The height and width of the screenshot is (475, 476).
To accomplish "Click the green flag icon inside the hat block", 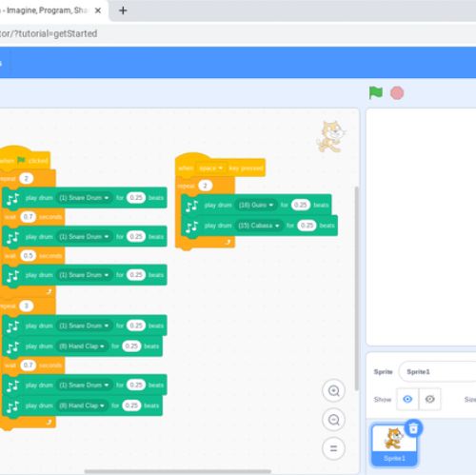I will point(21,160).
